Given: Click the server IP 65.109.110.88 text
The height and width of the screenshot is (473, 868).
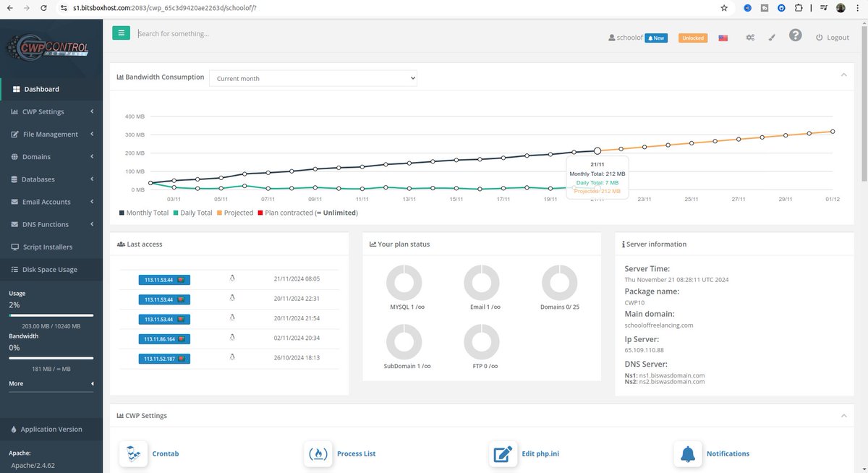Looking at the screenshot, I should point(644,350).
